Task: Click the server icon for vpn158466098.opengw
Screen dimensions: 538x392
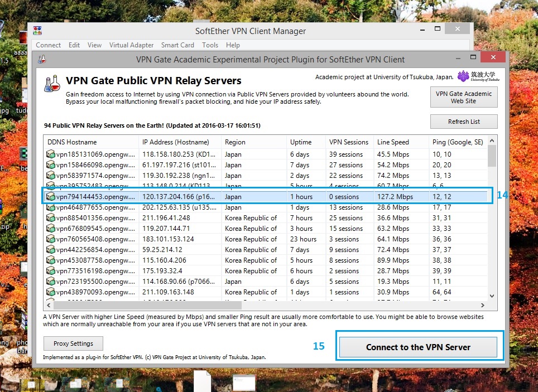Action: pos(50,165)
